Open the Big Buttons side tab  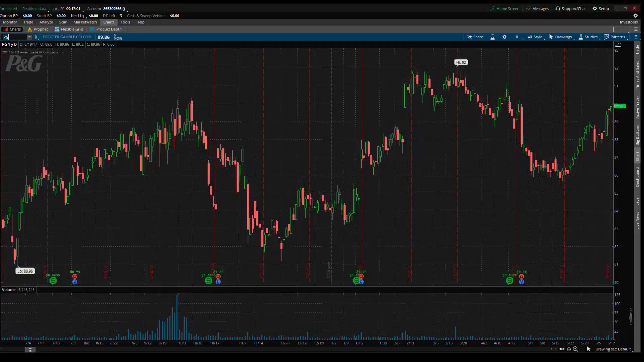(x=638, y=136)
